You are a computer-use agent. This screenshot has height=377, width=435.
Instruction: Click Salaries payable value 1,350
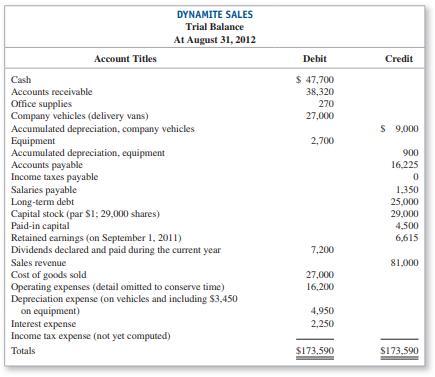(407, 190)
